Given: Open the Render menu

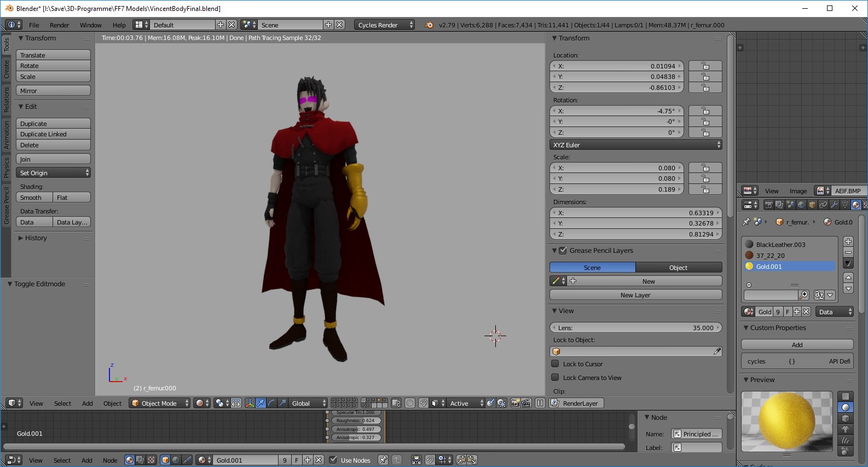Looking at the screenshot, I should tap(60, 25).
